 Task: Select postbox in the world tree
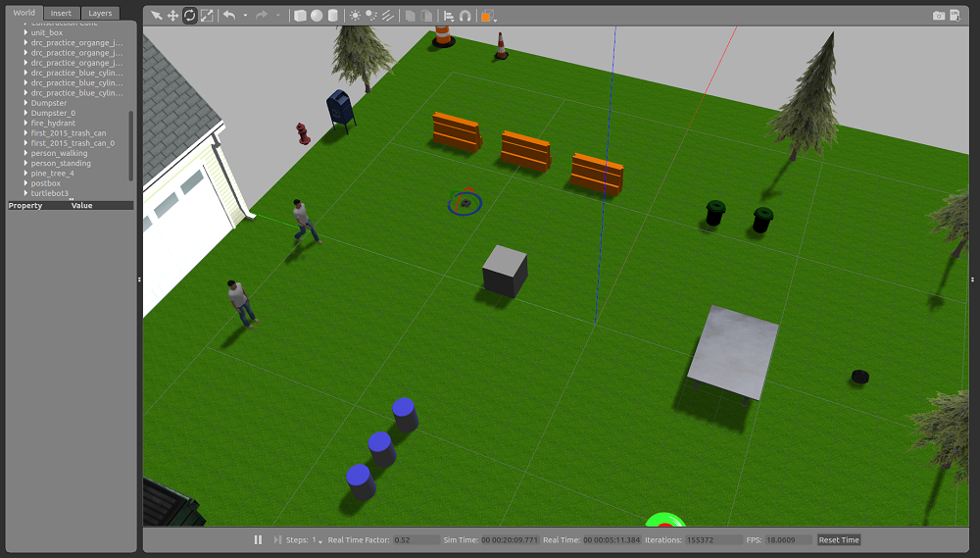click(46, 183)
